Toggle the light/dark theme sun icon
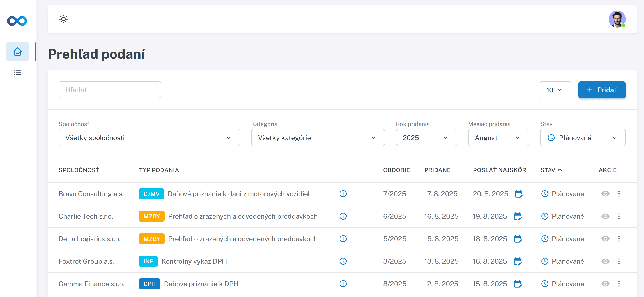The width and height of the screenshot is (644, 297). (63, 19)
